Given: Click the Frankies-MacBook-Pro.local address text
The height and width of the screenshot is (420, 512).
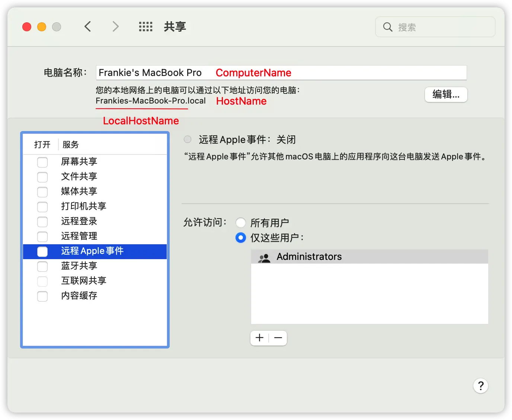Looking at the screenshot, I should [x=151, y=101].
